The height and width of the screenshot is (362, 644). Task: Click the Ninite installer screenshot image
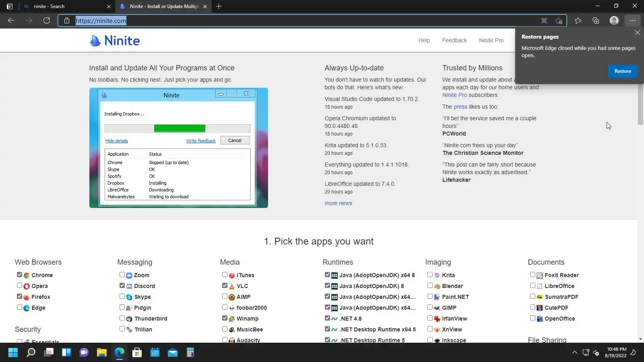pyautogui.click(x=179, y=148)
